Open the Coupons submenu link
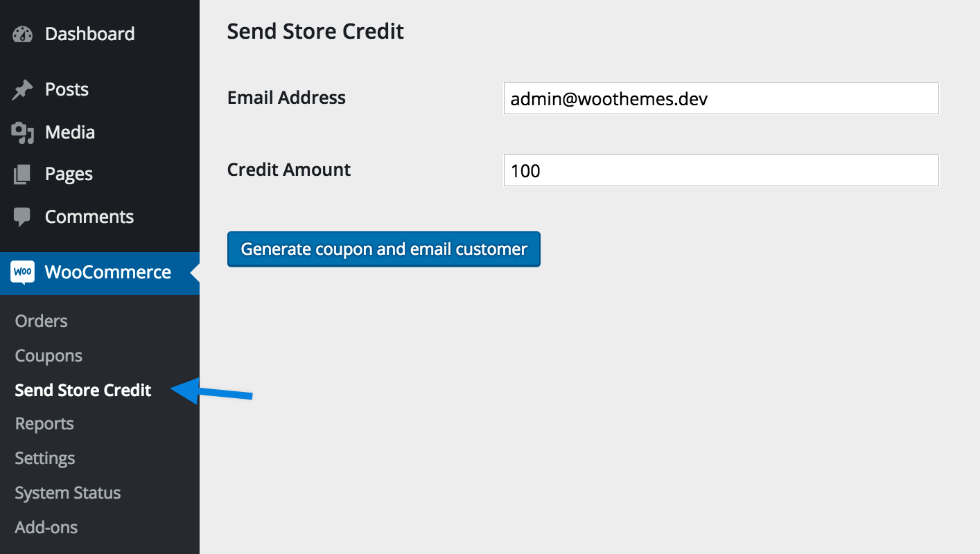The image size is (980, 554). 49,356
